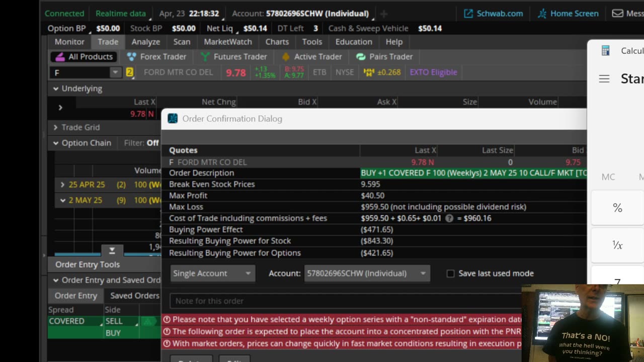The image size is (644, 362).
Task: Expand the 25 APR 25 expiration row
Action: (62, 185)
